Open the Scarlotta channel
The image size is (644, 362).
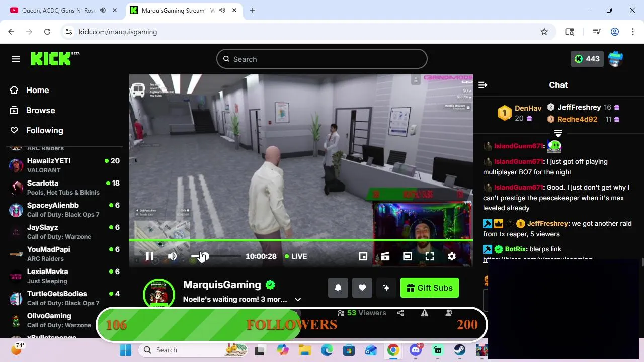64,188
